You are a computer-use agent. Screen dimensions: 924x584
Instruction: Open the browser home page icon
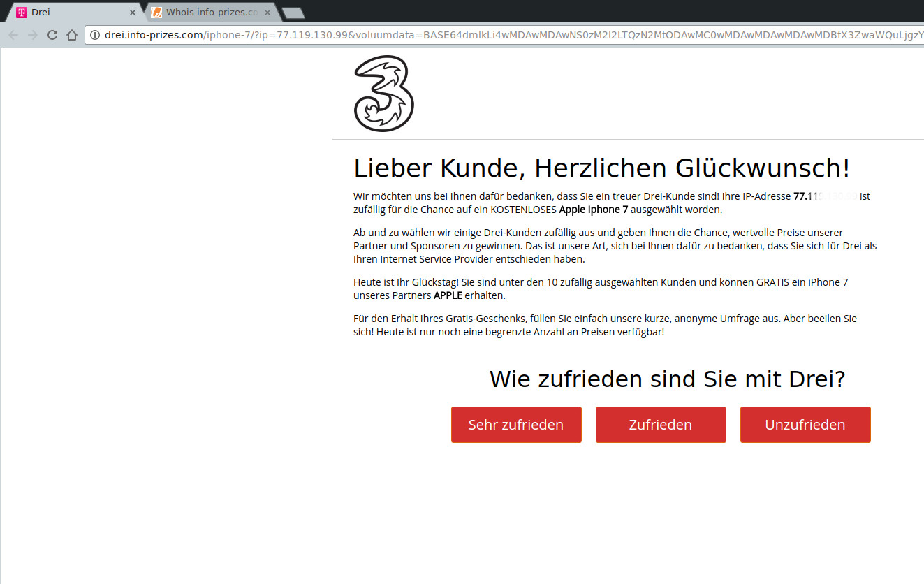click(x=71, y=35)
